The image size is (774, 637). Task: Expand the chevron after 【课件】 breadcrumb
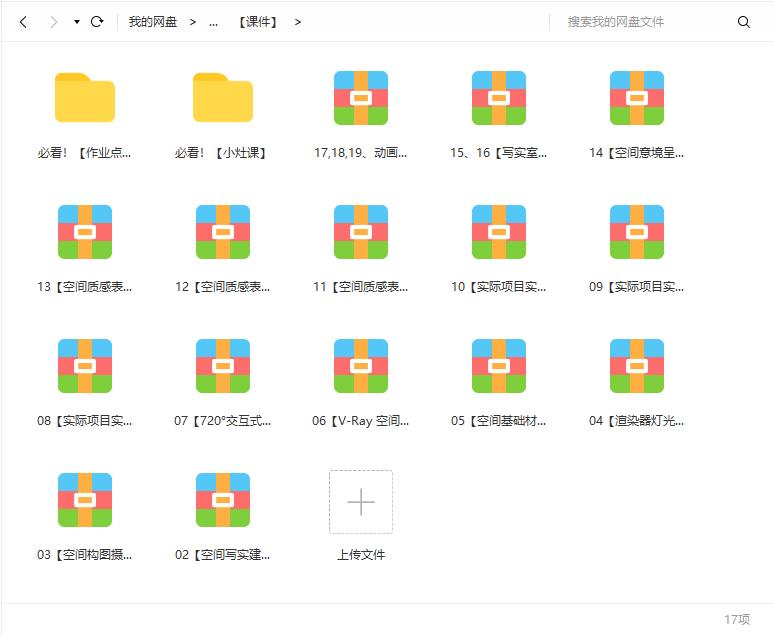(297, 22)
